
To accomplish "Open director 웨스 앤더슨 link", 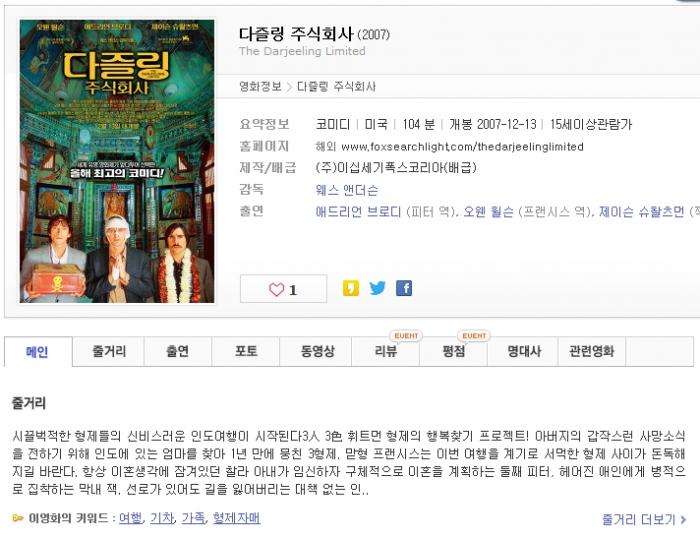I will (346, 190).
